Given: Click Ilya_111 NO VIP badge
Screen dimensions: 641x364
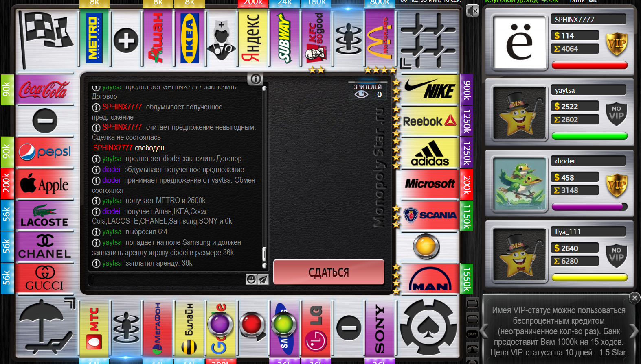Looking at the screenshot, I should (617, 256).
